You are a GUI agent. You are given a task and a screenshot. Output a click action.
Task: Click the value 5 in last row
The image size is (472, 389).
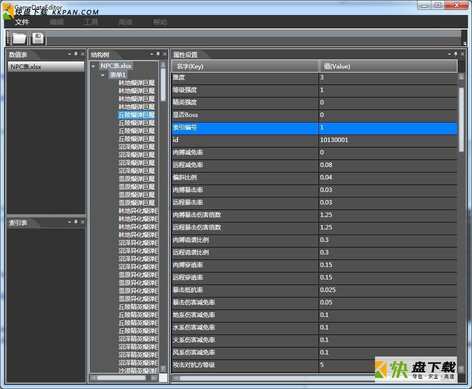[x=322, y=365]
